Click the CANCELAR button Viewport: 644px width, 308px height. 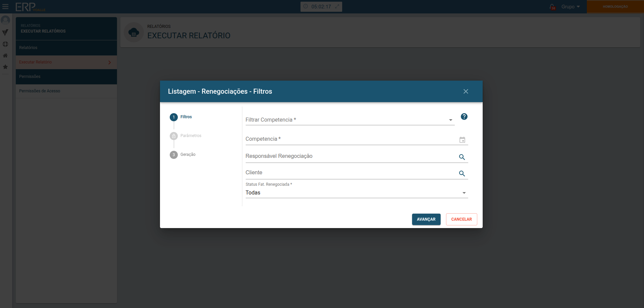pyautogui.click(x=461, y=219)
